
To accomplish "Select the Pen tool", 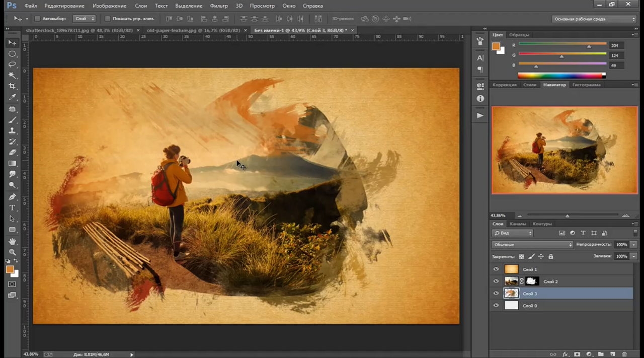I will point(13,197).
